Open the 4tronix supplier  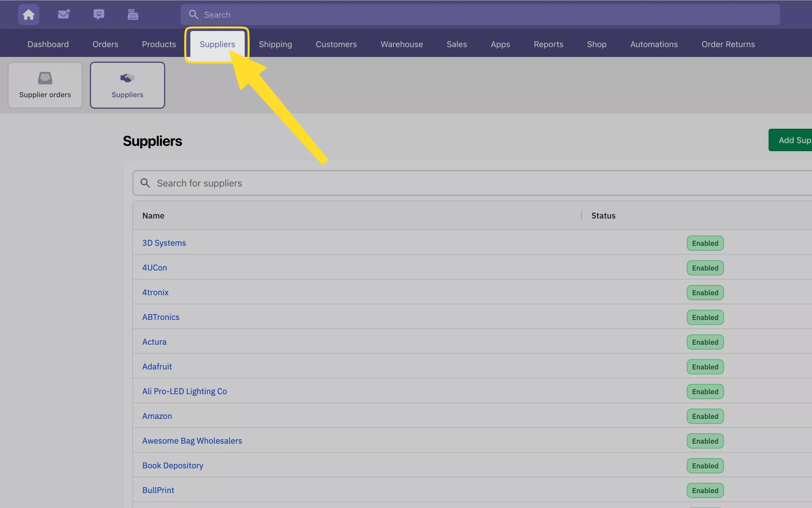tap(155, 292)
